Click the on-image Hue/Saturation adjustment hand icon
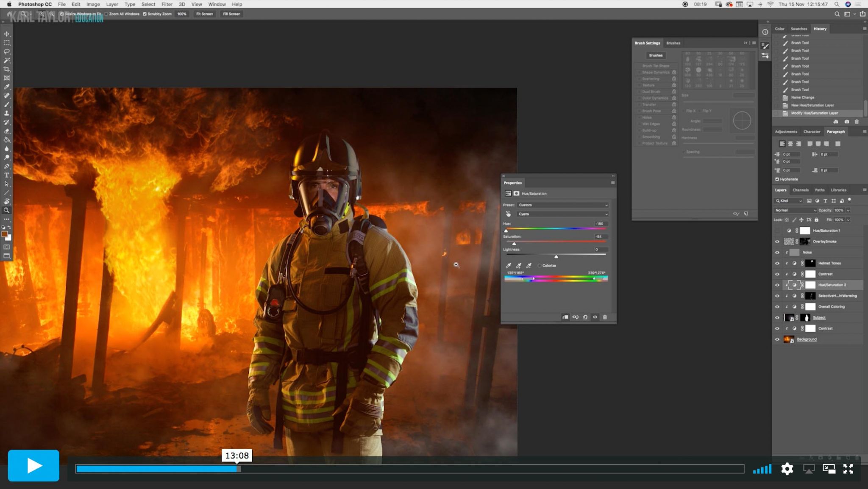 [508, 214]
